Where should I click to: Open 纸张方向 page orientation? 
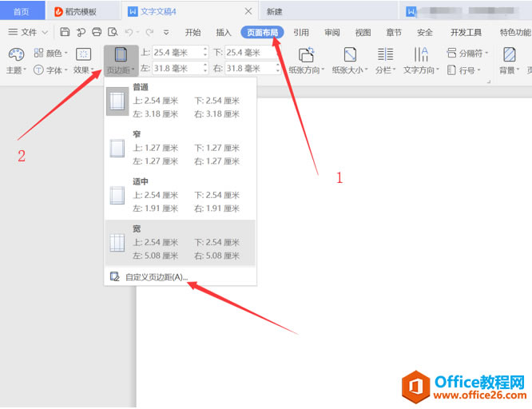tap(307, 61)
